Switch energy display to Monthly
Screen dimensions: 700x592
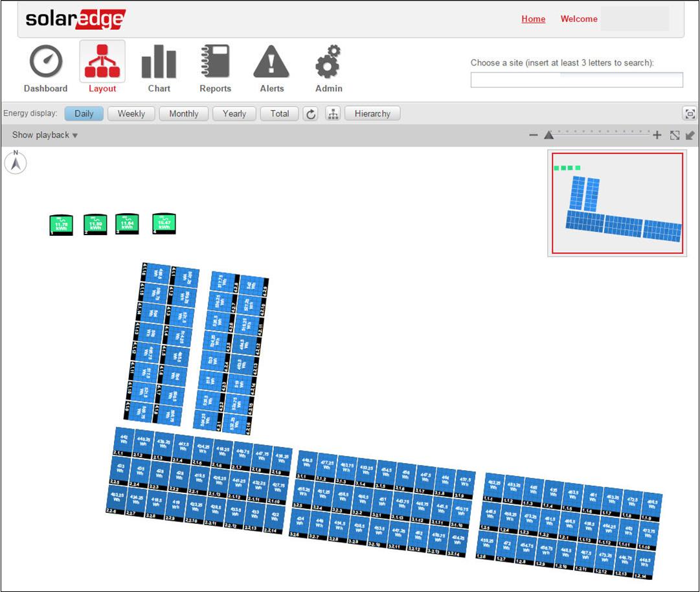(x=184, y=114)
